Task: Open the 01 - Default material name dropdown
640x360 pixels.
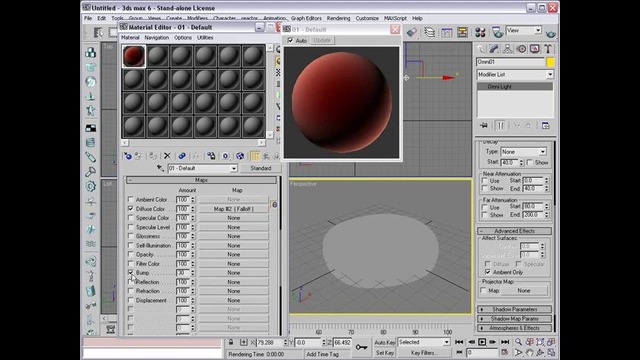Action: (x=233, y=168)
